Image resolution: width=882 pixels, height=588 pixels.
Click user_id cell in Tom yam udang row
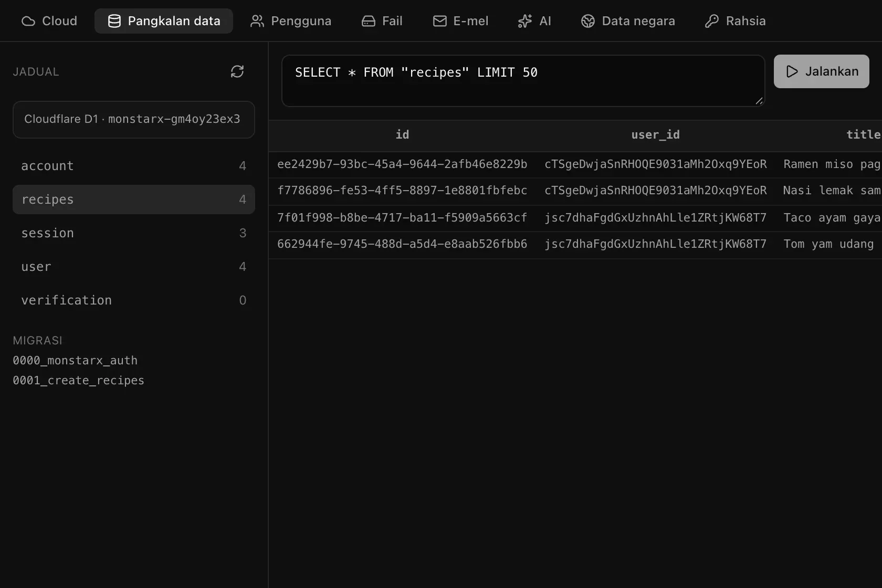(x=655, y=244)
